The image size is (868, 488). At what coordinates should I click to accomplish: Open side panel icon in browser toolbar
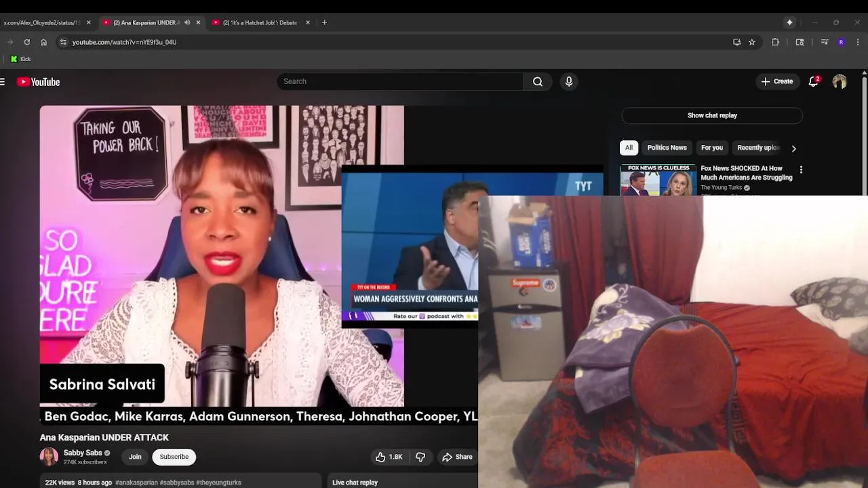800,42
